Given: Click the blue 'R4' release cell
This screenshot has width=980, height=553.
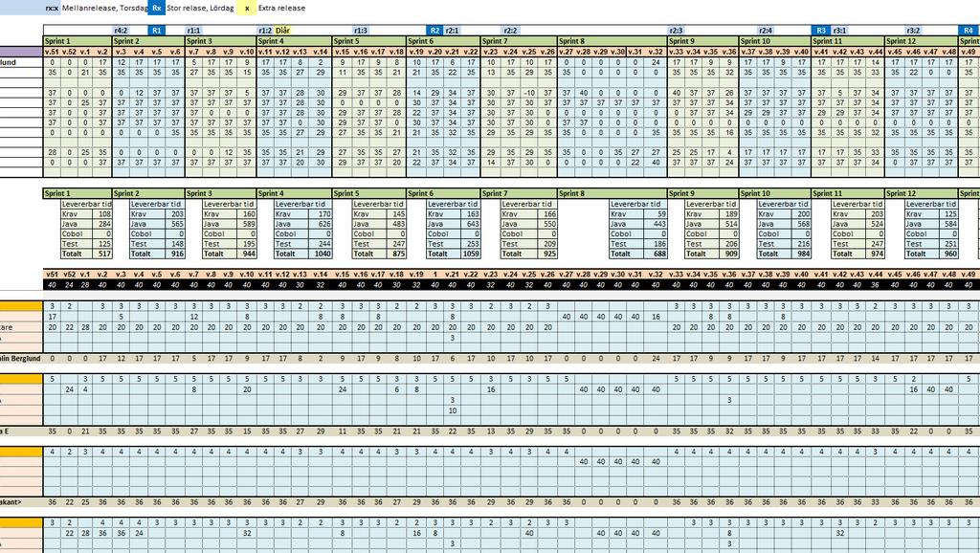Looking at the screenshot, I should tap(969, 30).
